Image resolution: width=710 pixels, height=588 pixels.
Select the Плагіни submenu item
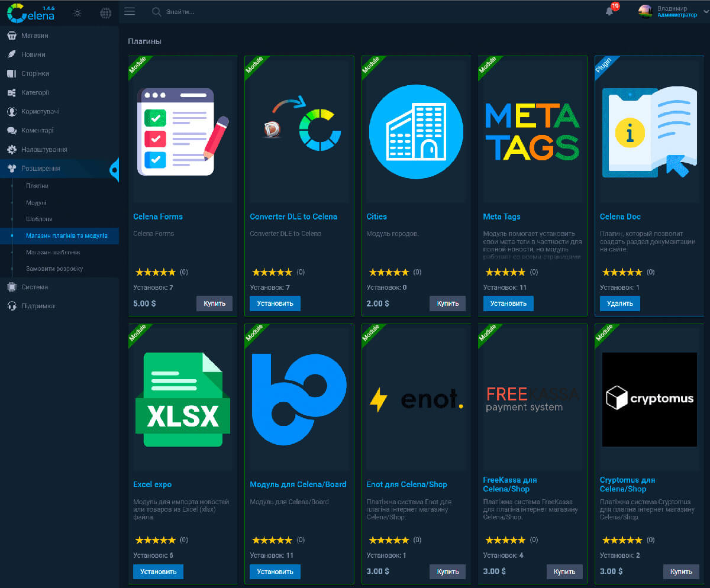(37, 186)
